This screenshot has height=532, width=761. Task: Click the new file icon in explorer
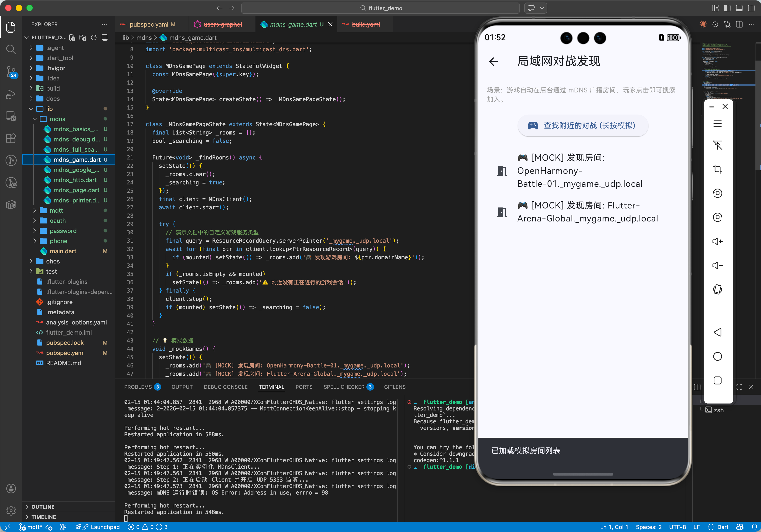72,37
